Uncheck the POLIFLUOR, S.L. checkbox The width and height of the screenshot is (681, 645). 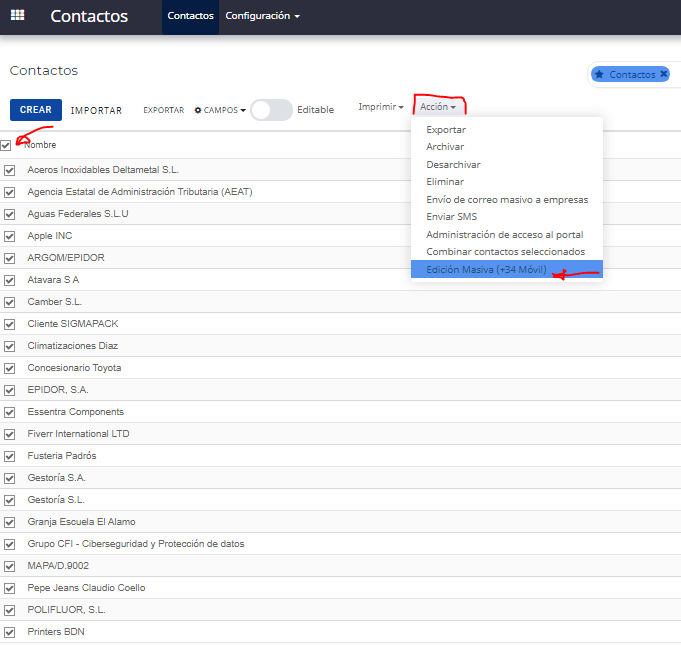(10, 611)
